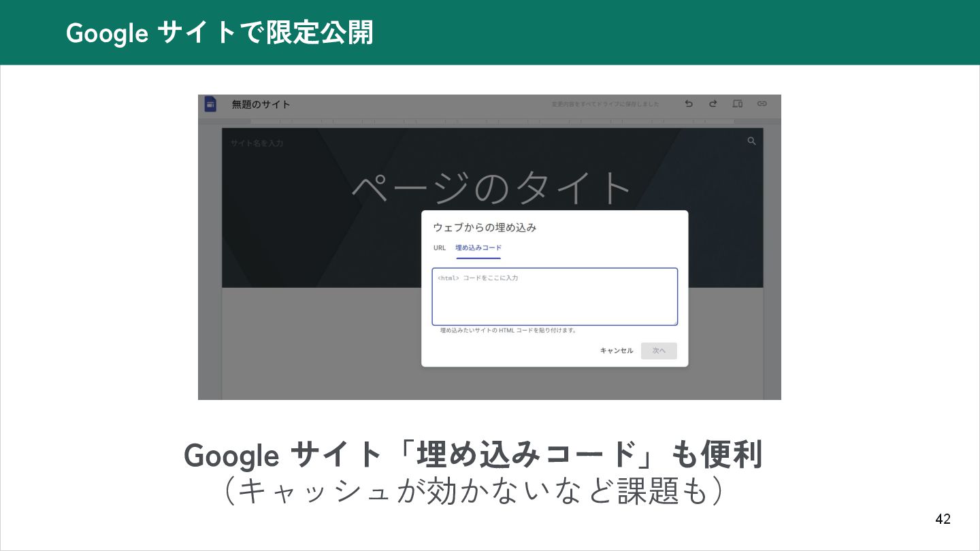Select the 埋め込みコード tab

tap(478, 248)
